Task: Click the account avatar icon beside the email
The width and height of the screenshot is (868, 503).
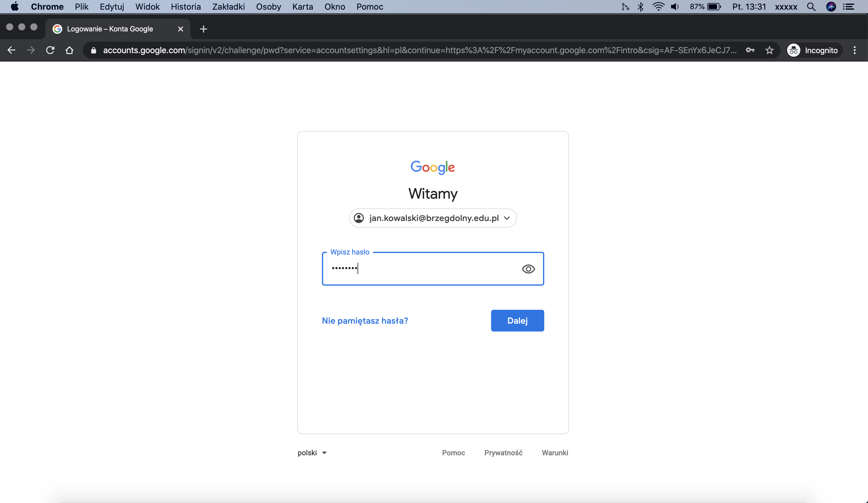Action: point(358,218)
